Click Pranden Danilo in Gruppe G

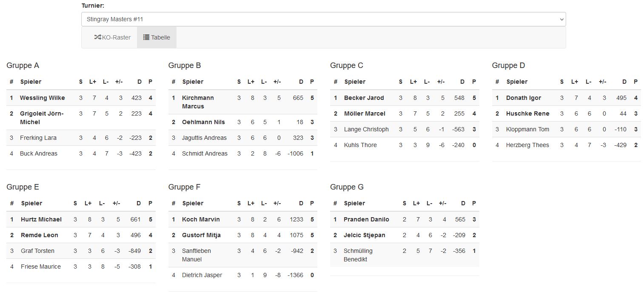366,219
